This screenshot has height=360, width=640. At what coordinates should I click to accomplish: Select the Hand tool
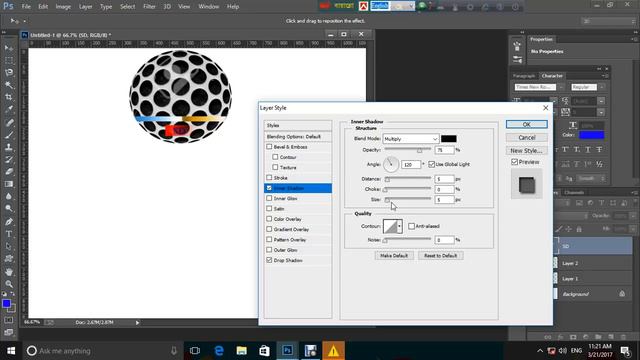click(9, 271)
